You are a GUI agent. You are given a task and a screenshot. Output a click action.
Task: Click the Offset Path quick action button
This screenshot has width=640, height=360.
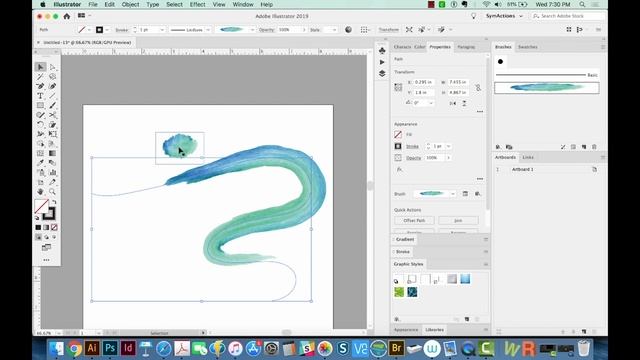click(414, 220)
